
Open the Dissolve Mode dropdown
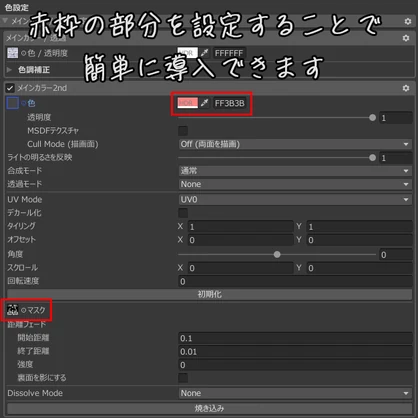coord(295,393)
